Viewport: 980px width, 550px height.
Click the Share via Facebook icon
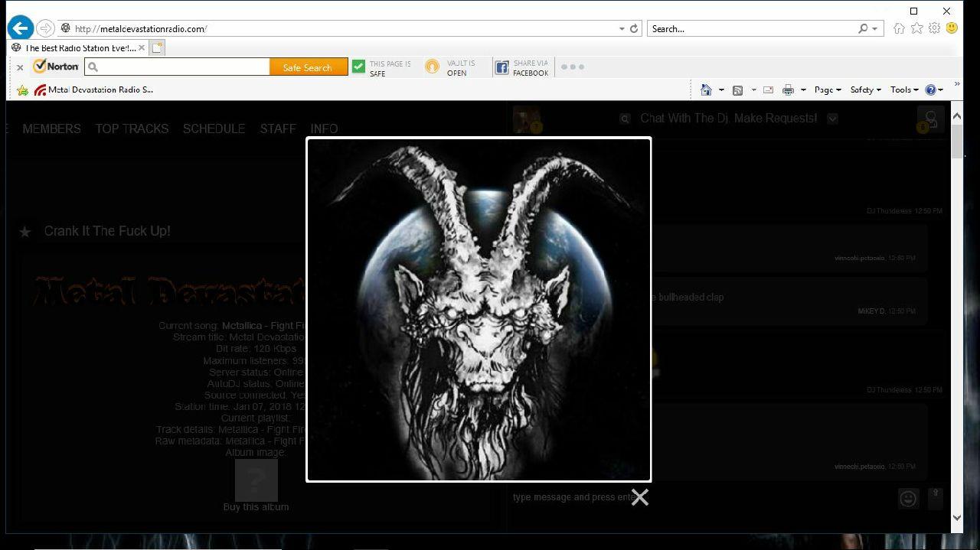pyautogui.click(x=501, y=67)
